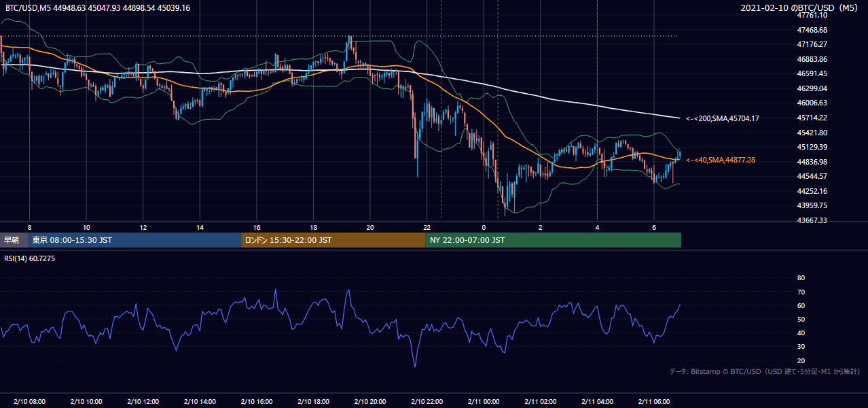Click RSI scale value 50
This screenshot has height=408, width=868.
(801, 319)
